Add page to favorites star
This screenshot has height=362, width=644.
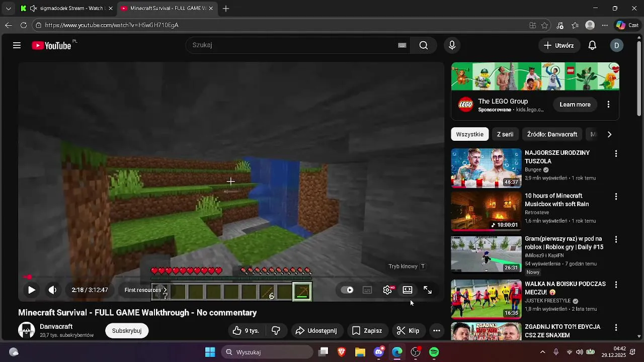pos(545,25)
